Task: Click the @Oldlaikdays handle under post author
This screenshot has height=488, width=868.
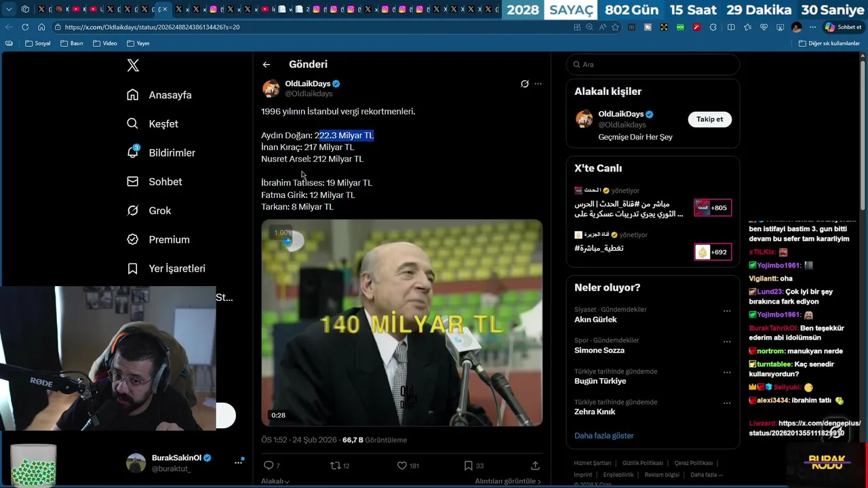Action: tap(309, 94)
